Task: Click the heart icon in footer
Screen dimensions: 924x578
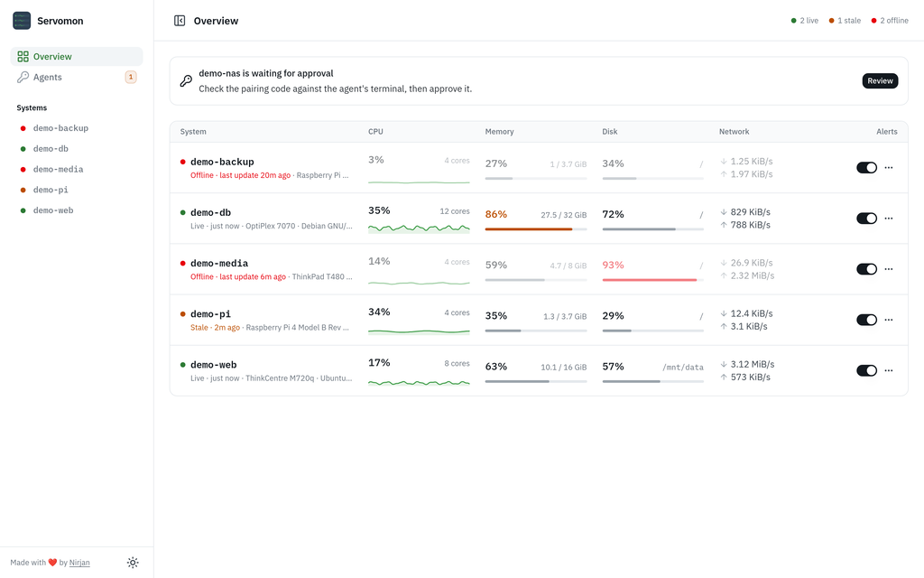Action: (52, 562)
